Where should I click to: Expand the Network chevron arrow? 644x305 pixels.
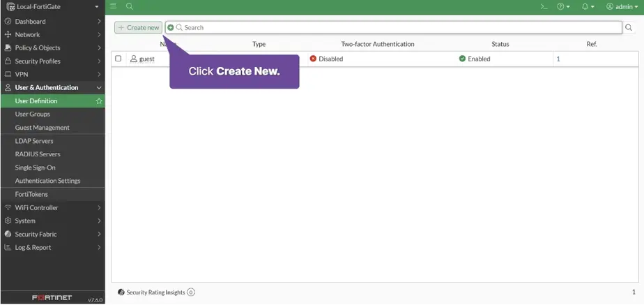(99, 34)
